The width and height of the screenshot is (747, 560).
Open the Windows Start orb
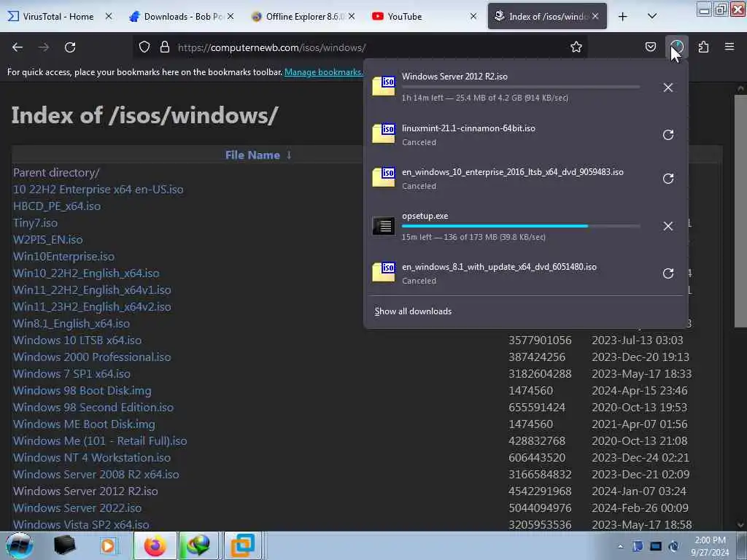point(20,545)
